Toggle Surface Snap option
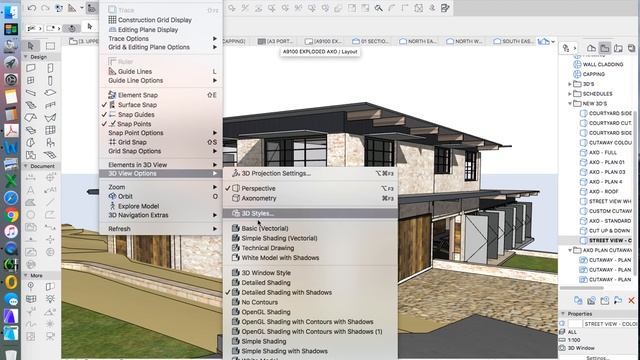 tap(161, 105)
